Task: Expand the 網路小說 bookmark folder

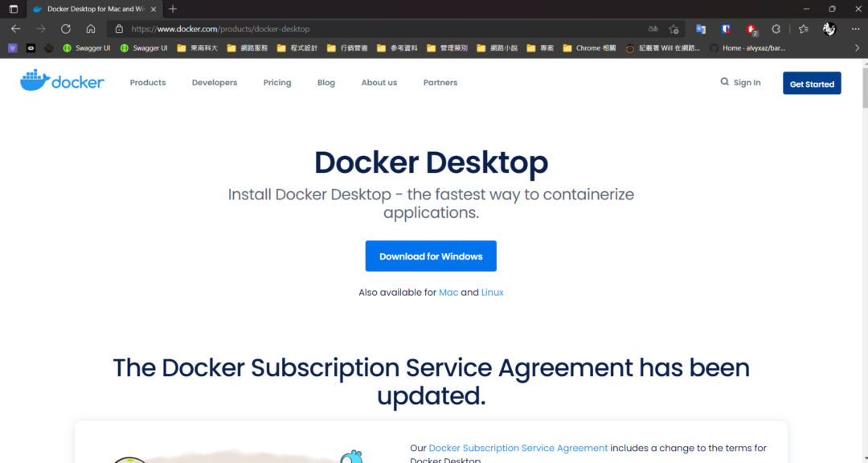Action: pyautogui.click(x=497, y=48)
